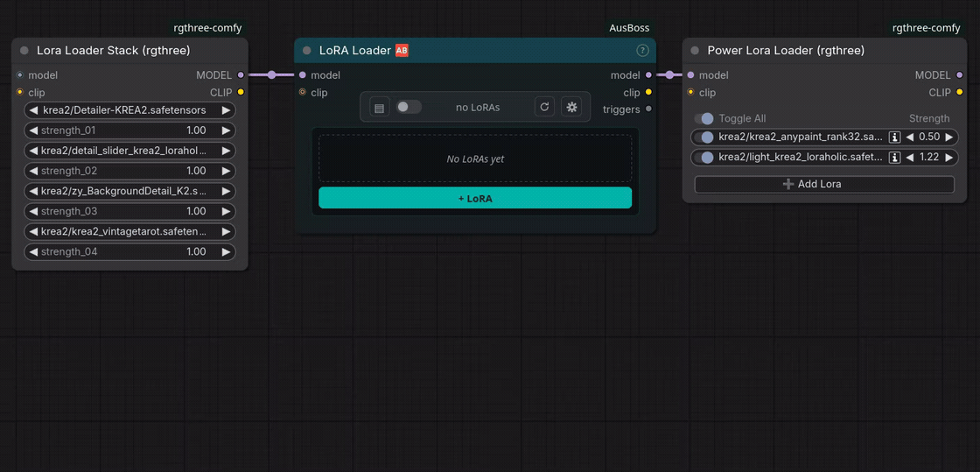Select next lora after detail_slider_krea2 with right arrow

point(226,151)
